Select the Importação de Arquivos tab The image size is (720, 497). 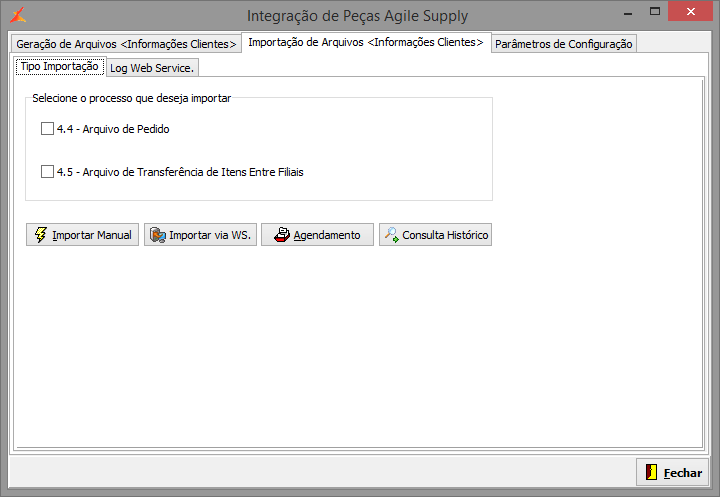(x=366, y=42)
